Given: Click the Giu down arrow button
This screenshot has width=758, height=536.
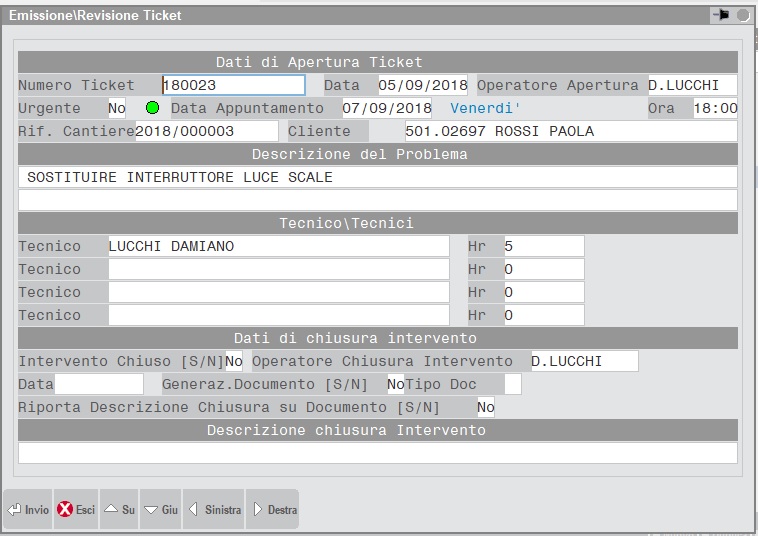Looking at the screenshot, I should tap(161, 510).
